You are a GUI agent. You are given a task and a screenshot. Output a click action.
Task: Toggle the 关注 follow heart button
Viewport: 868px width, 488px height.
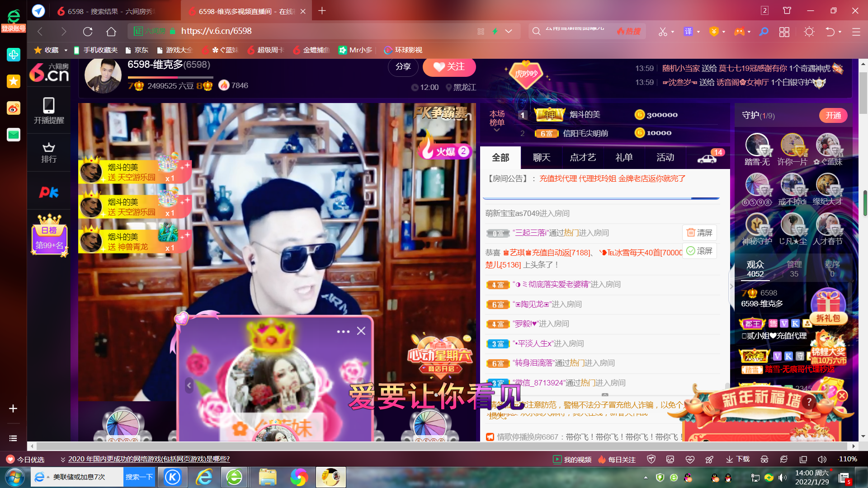pos(449,67)
